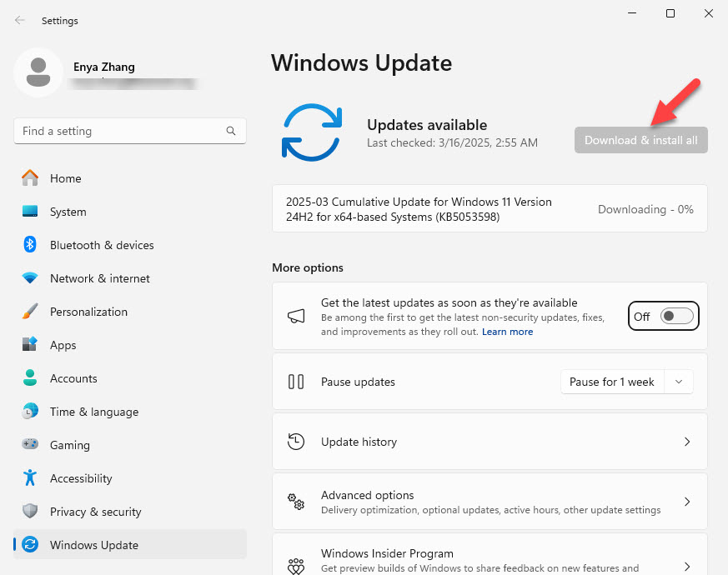
Task: Open Advanced options via its chevron
Action: tap(686, 502)
